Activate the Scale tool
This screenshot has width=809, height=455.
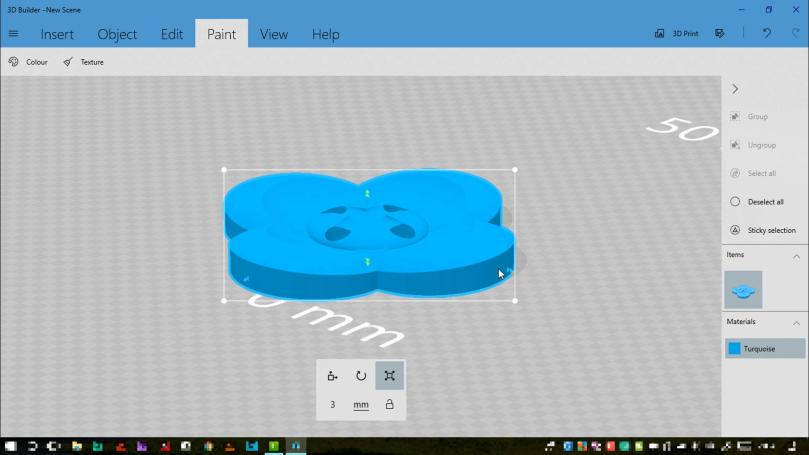(390, 376)
